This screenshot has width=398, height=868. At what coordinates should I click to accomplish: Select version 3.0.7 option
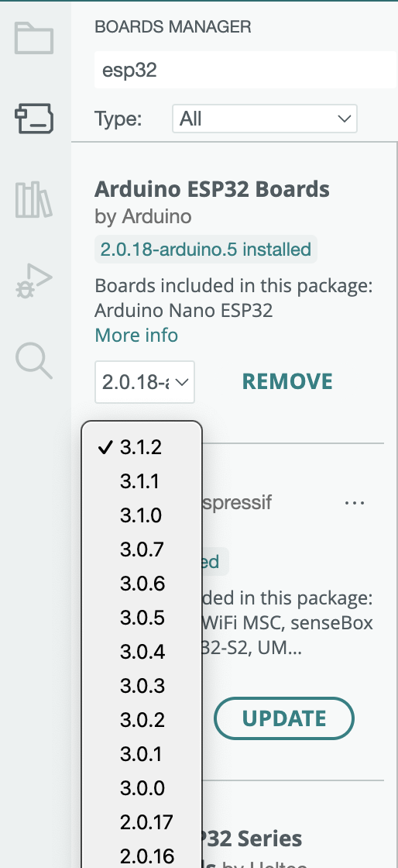[x=142, y=549]
